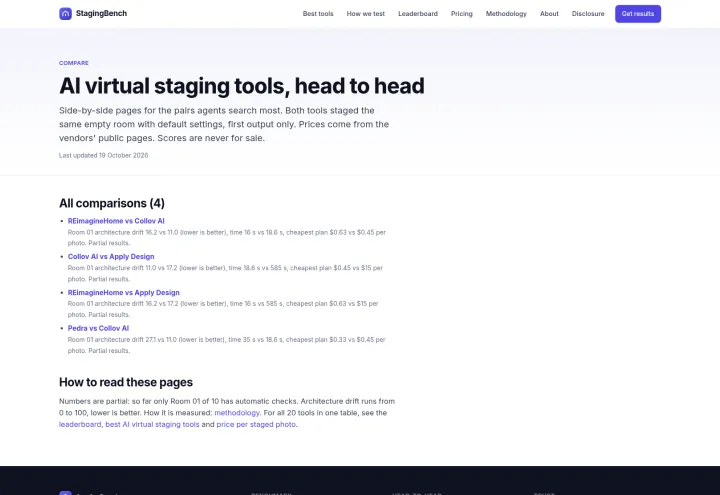Click the 'Last updated 19 October 2026' text
Screen dimensions: 720x495
[x=103, y=155]
